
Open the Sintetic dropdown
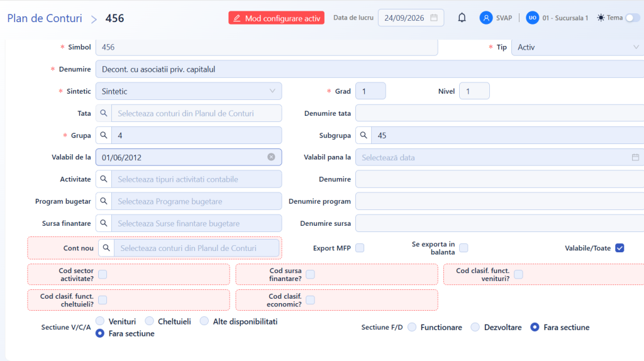click(x=189, y=91)
